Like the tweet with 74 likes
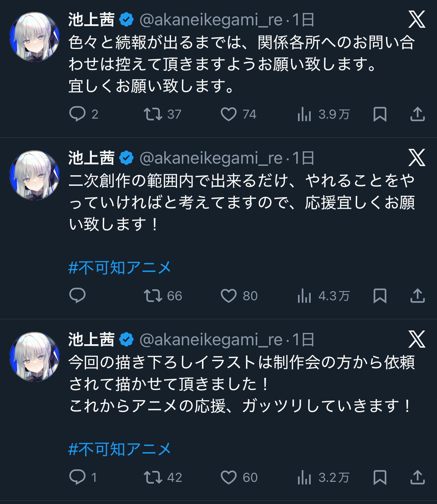The image size is (437, 504). tap(229, 114)
